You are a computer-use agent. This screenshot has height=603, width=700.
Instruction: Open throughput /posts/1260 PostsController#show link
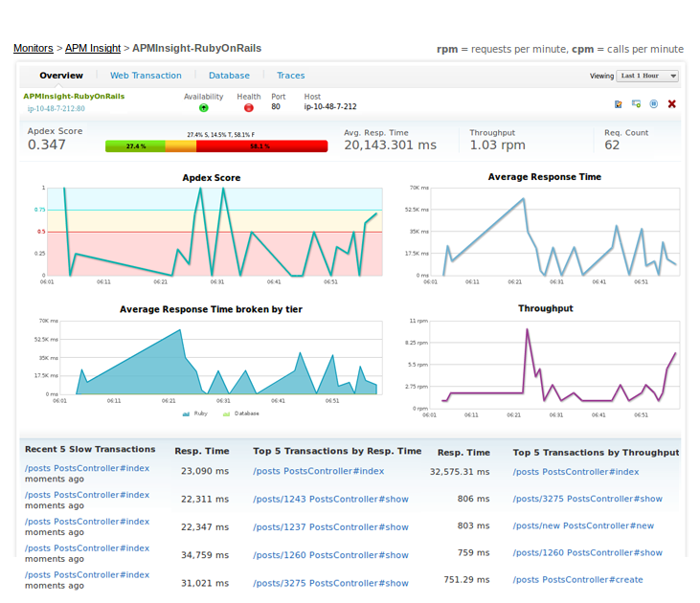point(588,552)
